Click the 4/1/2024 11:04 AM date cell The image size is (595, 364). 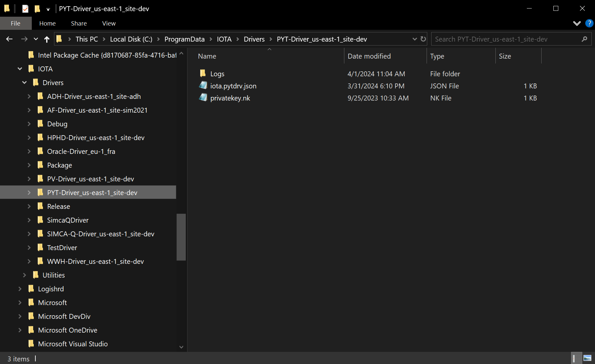(376, 74)
